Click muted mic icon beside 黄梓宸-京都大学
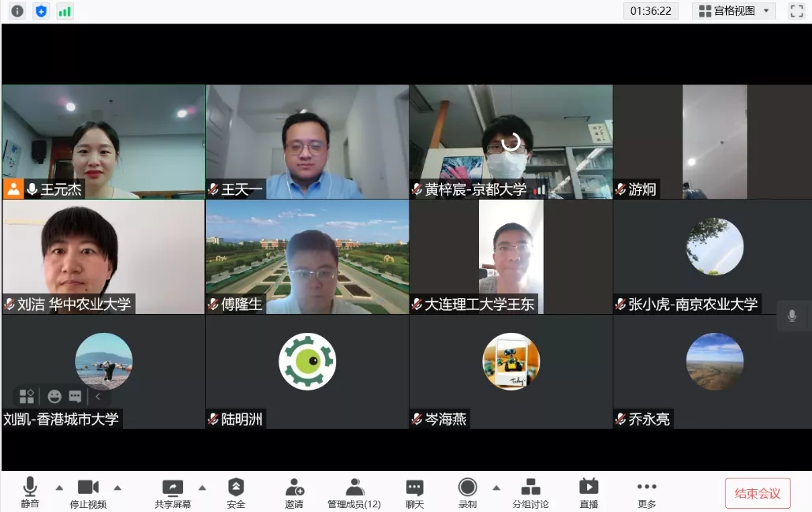The width and height of the screenshot is (812, 512). [x=417, y=189]
